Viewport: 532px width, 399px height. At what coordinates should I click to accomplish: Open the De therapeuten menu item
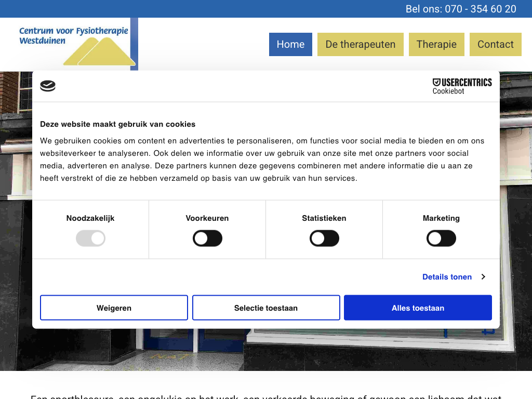click(361, 45)
